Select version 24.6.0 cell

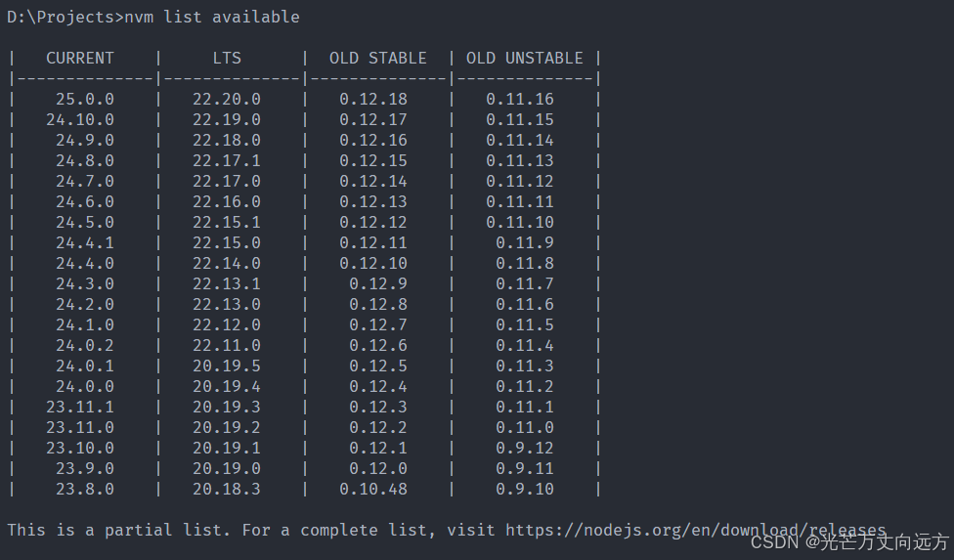[85, 202]
